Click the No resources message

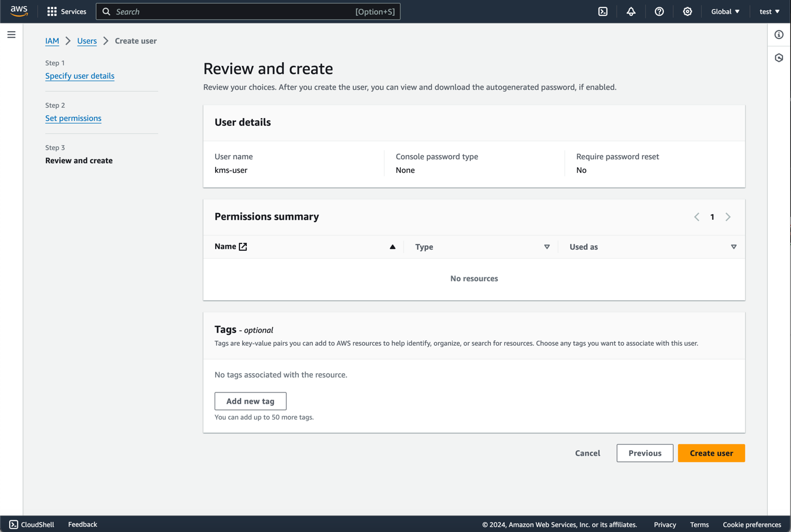474,278
